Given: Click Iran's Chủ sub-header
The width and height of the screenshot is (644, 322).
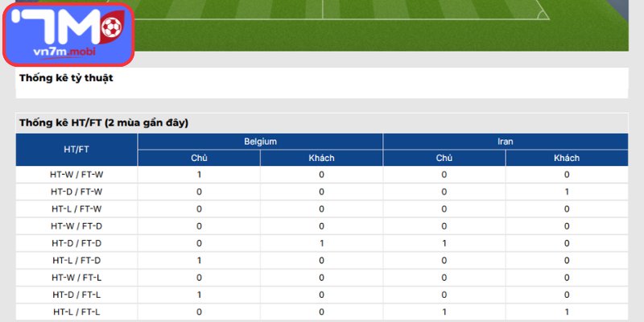Looking at the screenshot, I should click(444, 158).
